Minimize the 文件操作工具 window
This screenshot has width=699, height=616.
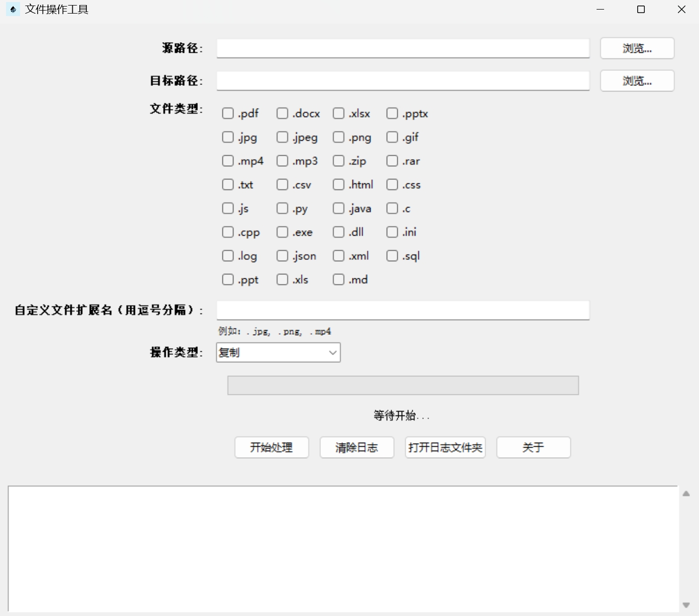point(600,10)
